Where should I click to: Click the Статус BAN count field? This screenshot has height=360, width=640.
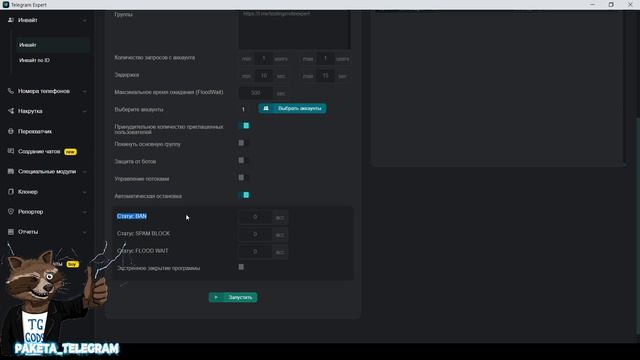tap(255, 217)
